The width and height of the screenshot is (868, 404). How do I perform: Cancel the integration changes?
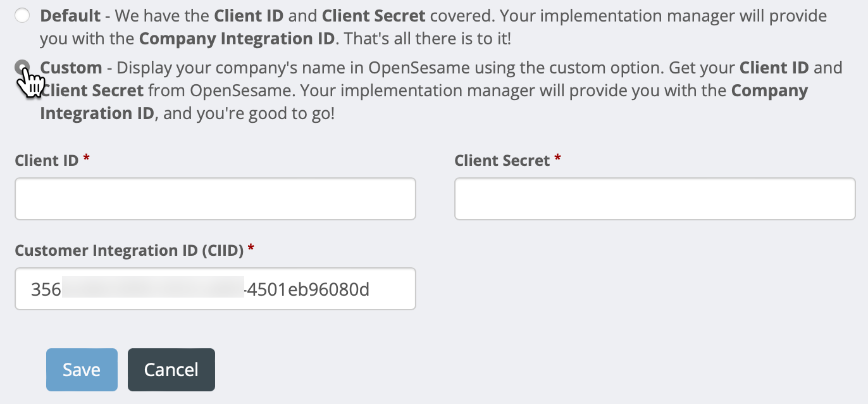pos(171,370)
